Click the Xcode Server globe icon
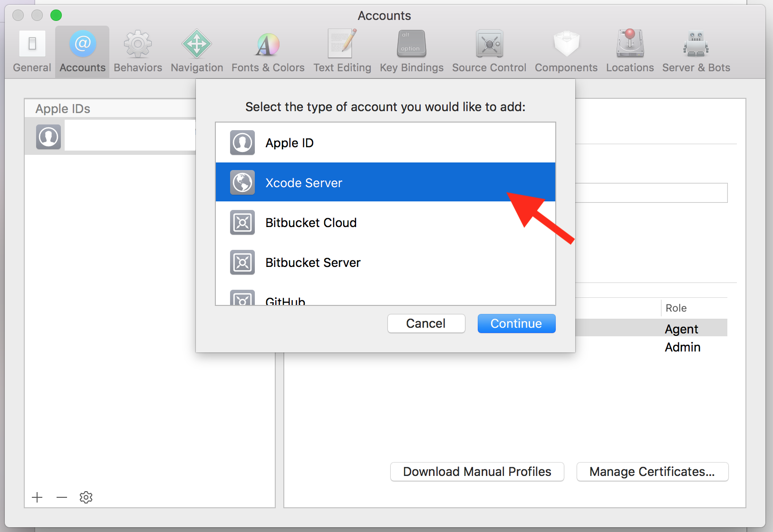773x532 pixels. (242, 182)
